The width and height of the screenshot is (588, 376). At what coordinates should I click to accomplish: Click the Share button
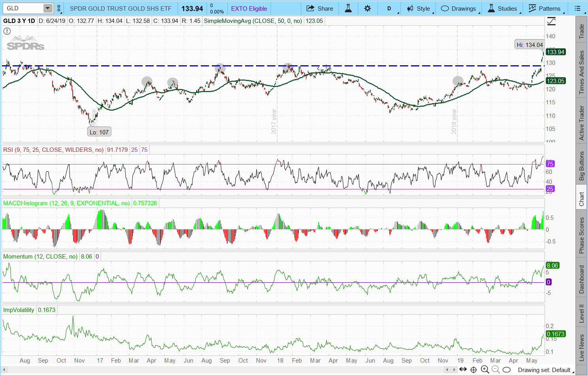320,8
